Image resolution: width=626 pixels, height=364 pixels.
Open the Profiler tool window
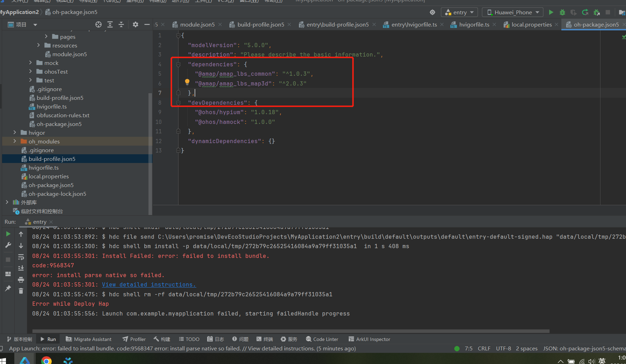tap(134, 339)
